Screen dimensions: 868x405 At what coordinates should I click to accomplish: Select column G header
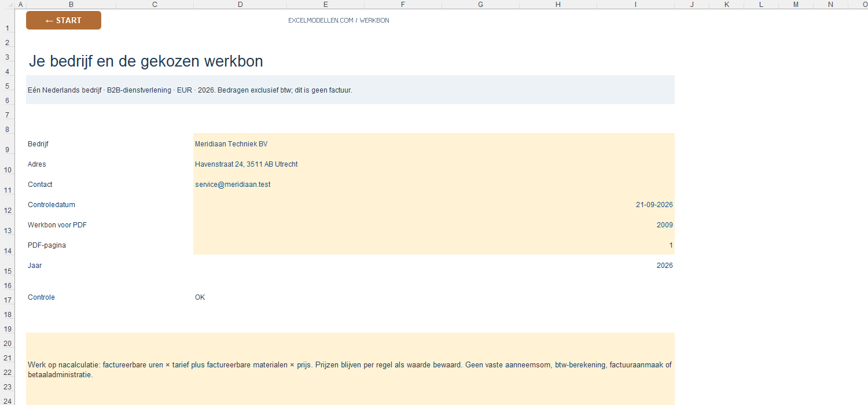pos(480,4)
